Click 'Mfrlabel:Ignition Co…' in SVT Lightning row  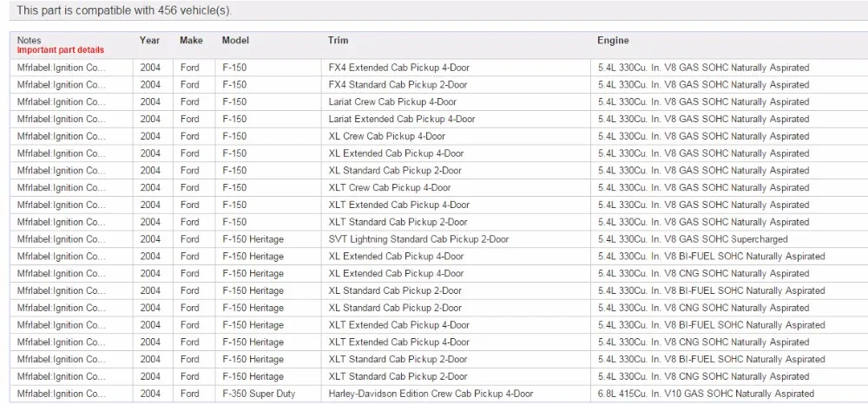pos(61,239)
